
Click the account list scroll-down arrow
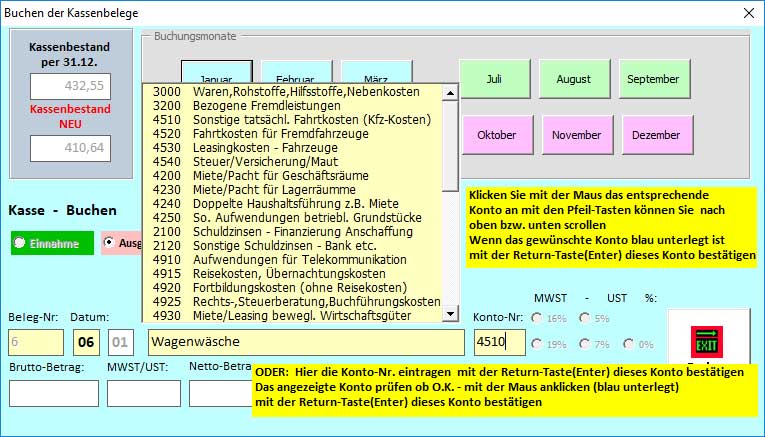450,314
